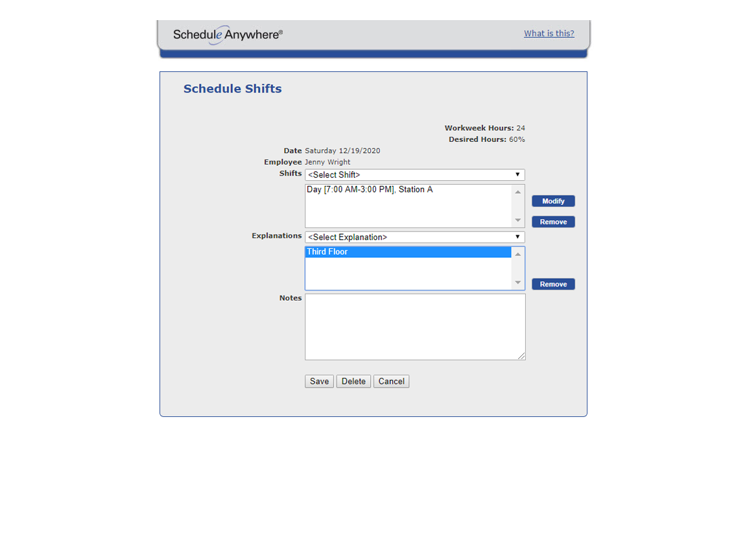The image size is (747, 560).
Task: Click the Schedule Shifts page heading
Action: 232,89
